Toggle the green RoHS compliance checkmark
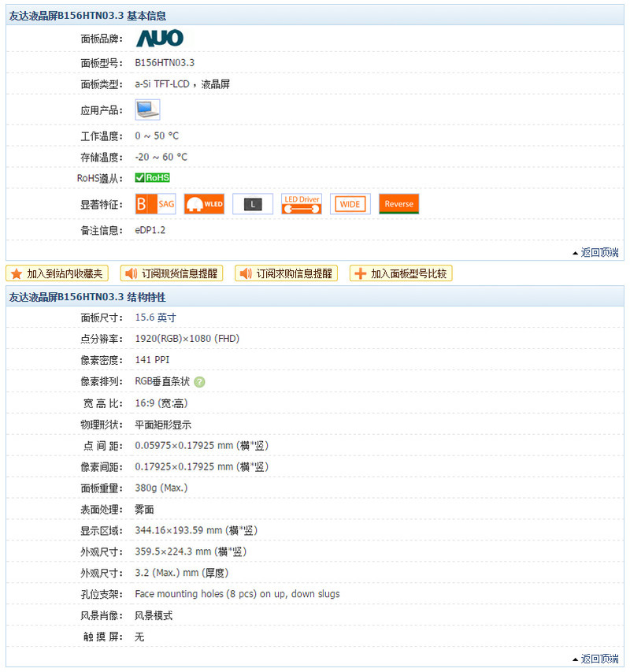Image resolution: width=630 pixels, height=672 pixels. pyautogui.click(x=141, y=177)
